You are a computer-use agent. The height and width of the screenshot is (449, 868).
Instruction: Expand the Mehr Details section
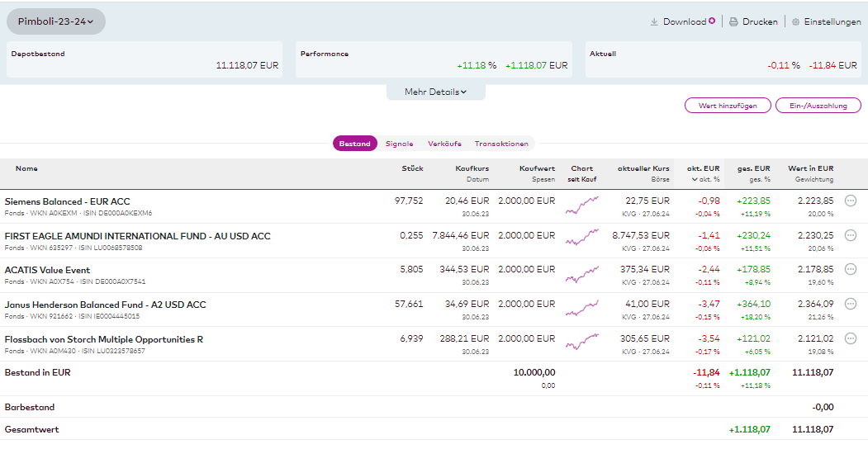coord(435,92)
